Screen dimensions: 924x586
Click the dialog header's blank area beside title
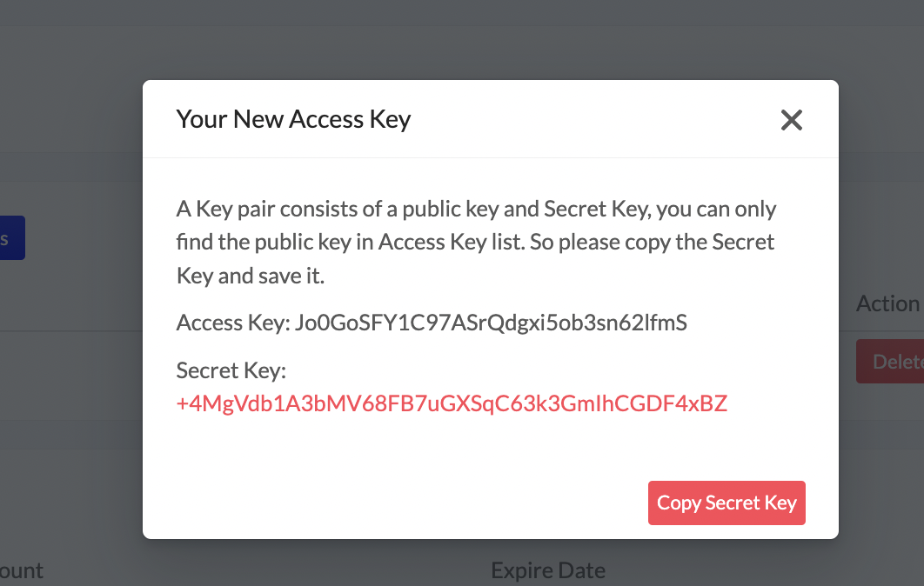pos(592,119)
